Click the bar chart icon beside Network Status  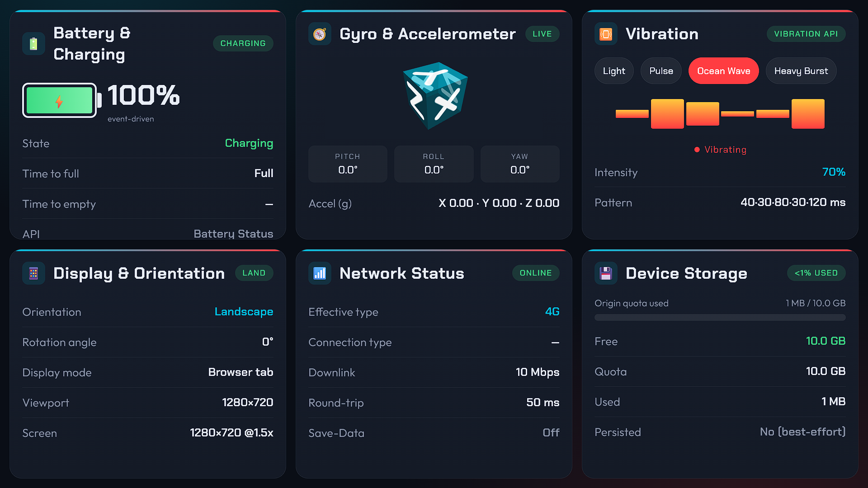click(x=320, y=273)
